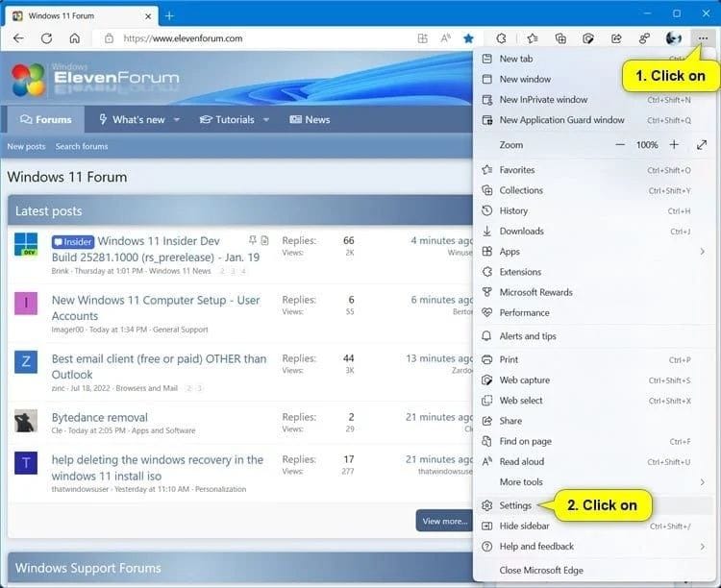Click the Share toolbar icon
This screenshot has width=721, height=588.
tap(616, 38)
